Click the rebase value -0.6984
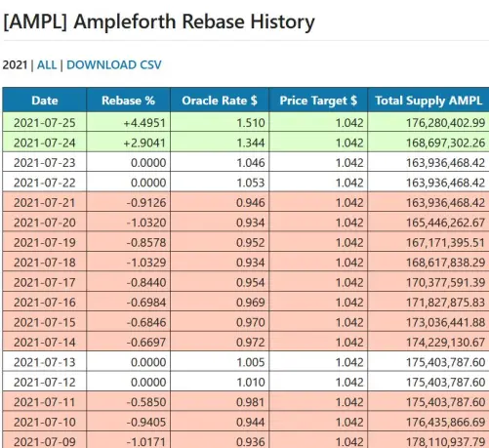 [x=146, y=303]
